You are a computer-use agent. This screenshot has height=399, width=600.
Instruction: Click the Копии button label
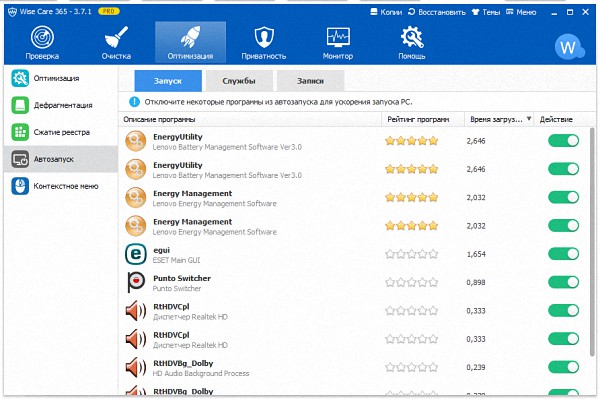pyautogui.click(x=391, y=12)
